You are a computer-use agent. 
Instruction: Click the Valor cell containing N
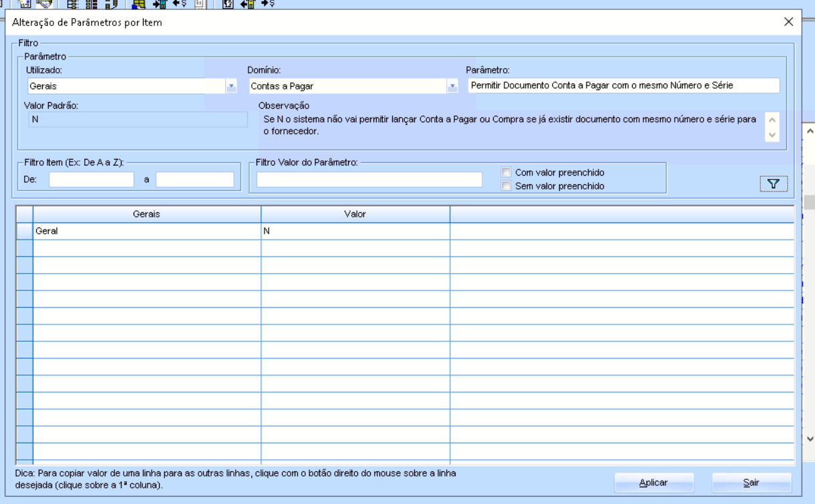coord(355,231)
